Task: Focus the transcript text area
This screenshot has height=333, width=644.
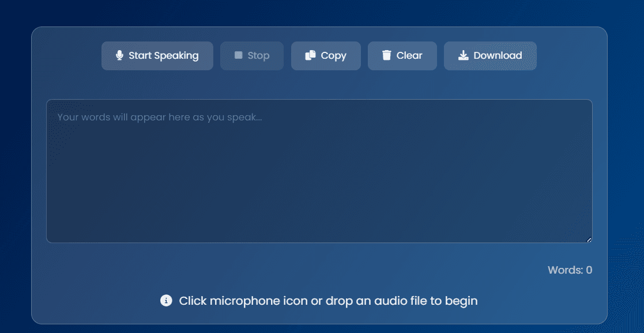Action: pos(319,171)
